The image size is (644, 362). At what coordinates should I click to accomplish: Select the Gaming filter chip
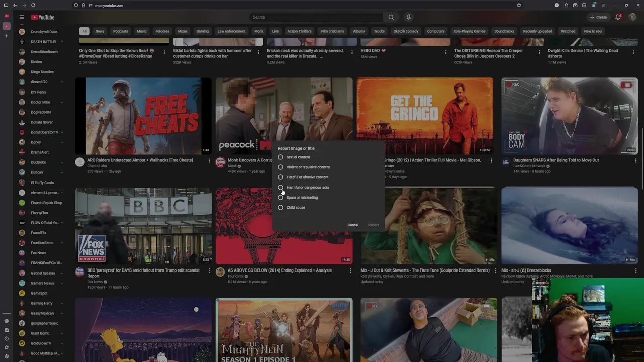click(202, 31)
